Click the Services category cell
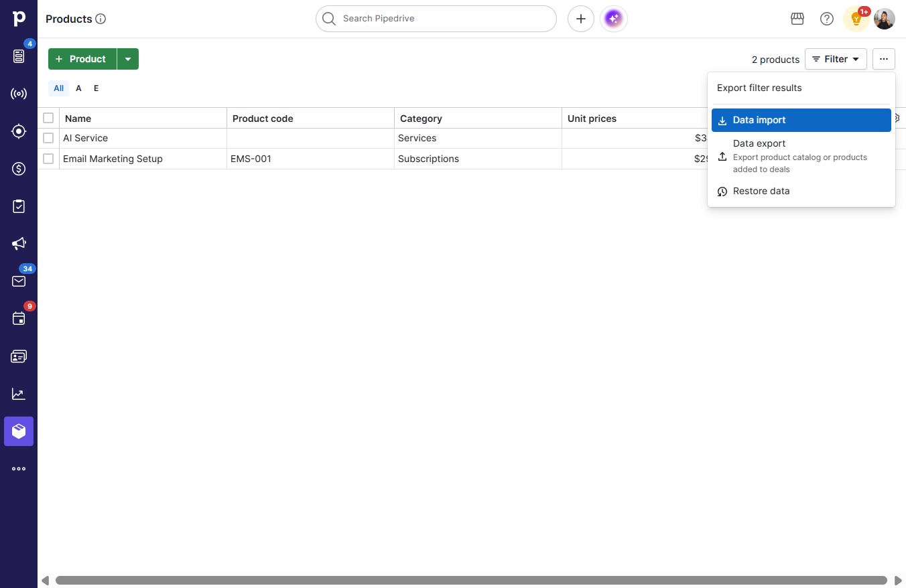This screenshot has width=906, height=588. pyautogui.click(x=478, y=138)
